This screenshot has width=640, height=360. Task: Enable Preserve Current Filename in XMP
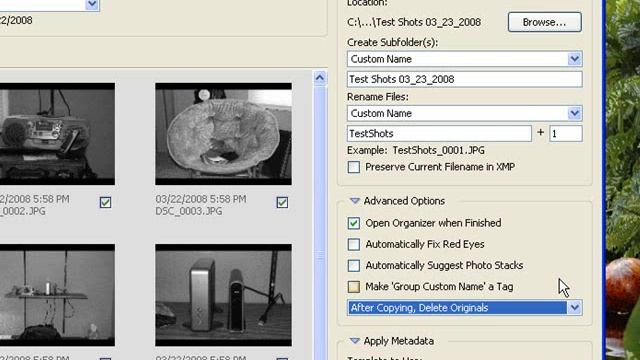353,167
